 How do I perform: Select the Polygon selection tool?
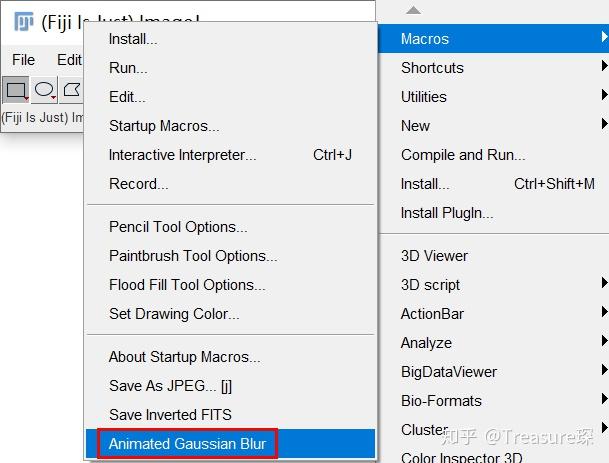coord(71,90)
